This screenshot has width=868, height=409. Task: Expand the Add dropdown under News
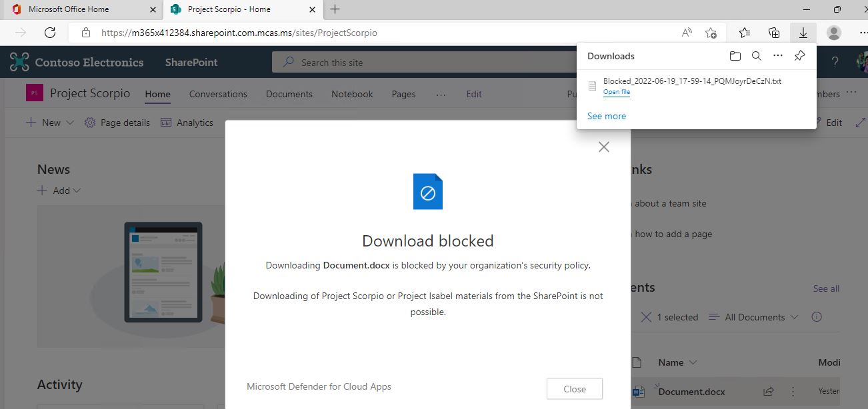tap(59, 191)
